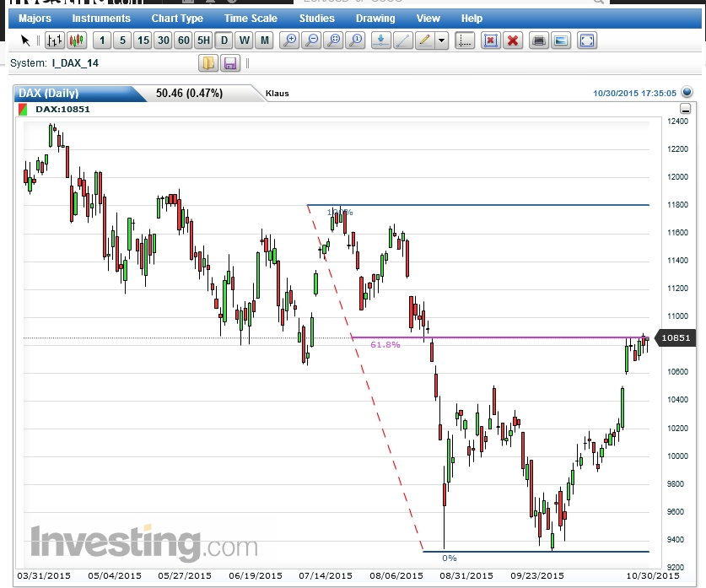706x588 pixels.
Task: Open the View menu
Action: click(x=428, y=19)
